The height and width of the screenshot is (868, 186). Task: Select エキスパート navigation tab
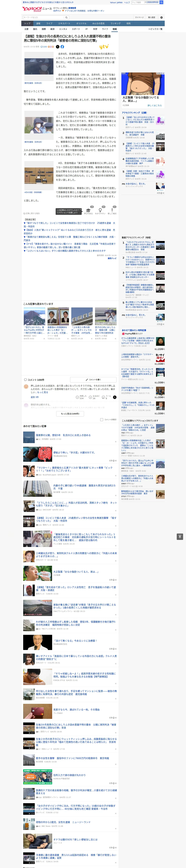(64, 23)
